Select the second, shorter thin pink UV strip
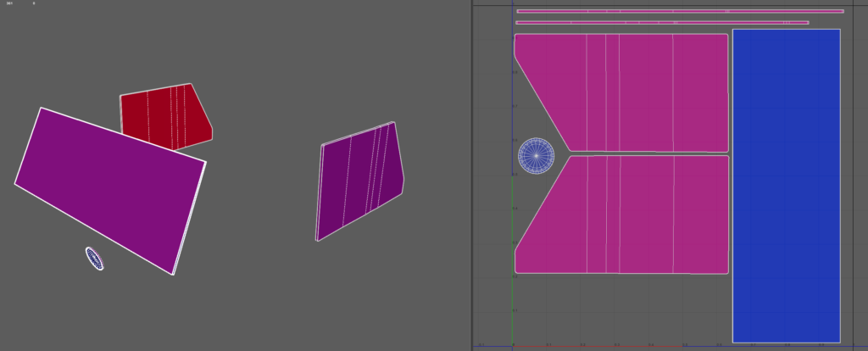This screenshot has height=351, width=868. [661, 22]
